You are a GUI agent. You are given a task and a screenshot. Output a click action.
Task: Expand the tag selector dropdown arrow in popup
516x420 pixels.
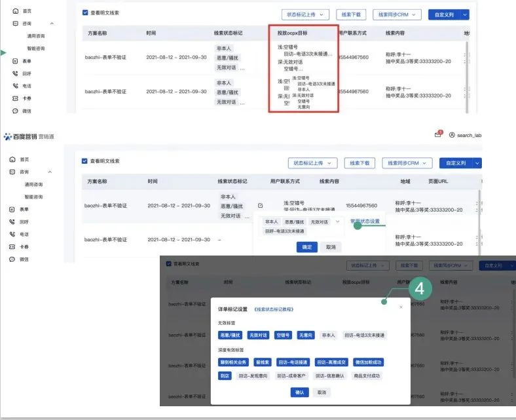pos(337,221)
